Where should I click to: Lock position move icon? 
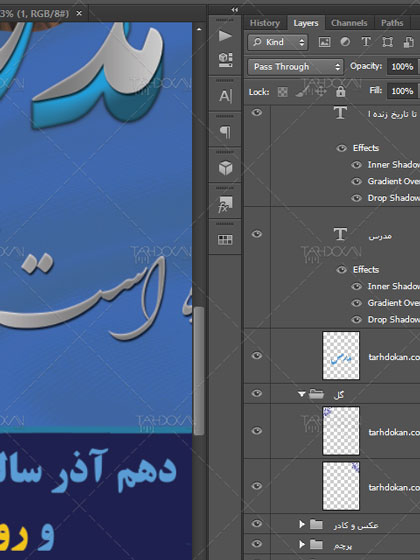tap(320, 92)
